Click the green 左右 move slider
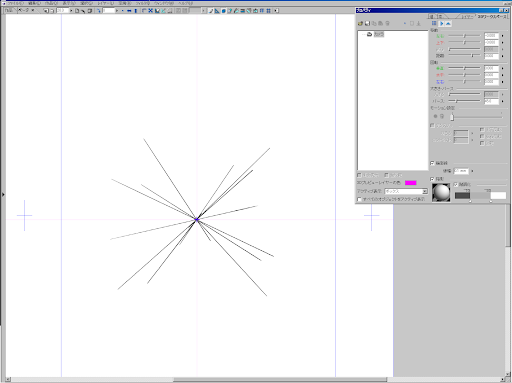Viewport: 512px width, 383px height. tap(464, 36)
